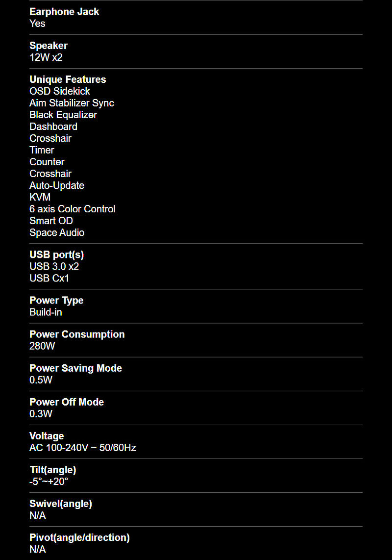
Task: Click Space Audio feature text
Action: [57, 232]
